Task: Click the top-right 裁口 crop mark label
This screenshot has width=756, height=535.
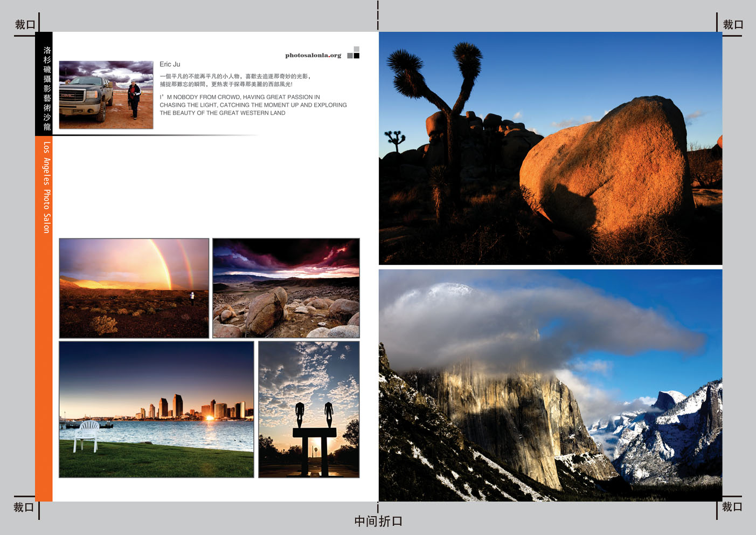Action: pos(733,25)
